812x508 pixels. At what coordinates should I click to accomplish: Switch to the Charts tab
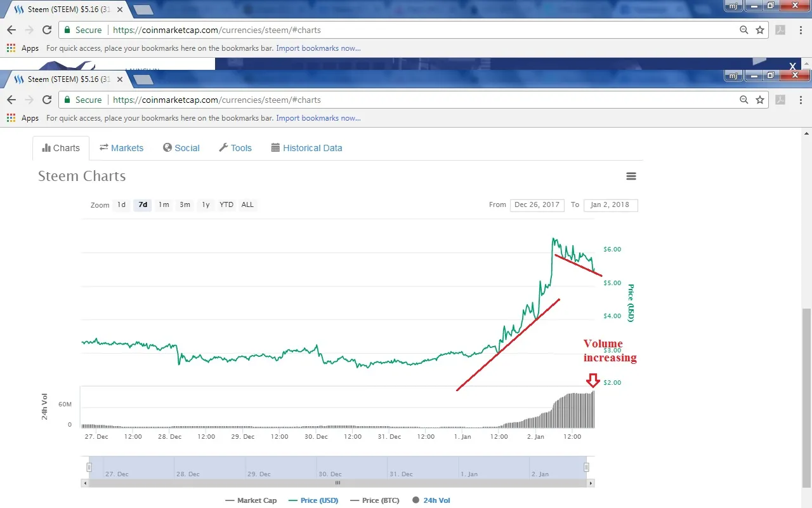click(x=61, y=148)
